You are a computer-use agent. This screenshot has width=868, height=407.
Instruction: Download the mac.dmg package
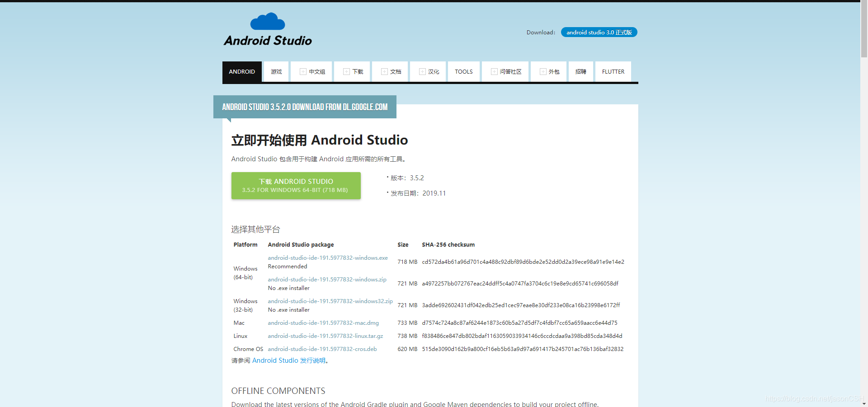[323, 323]
